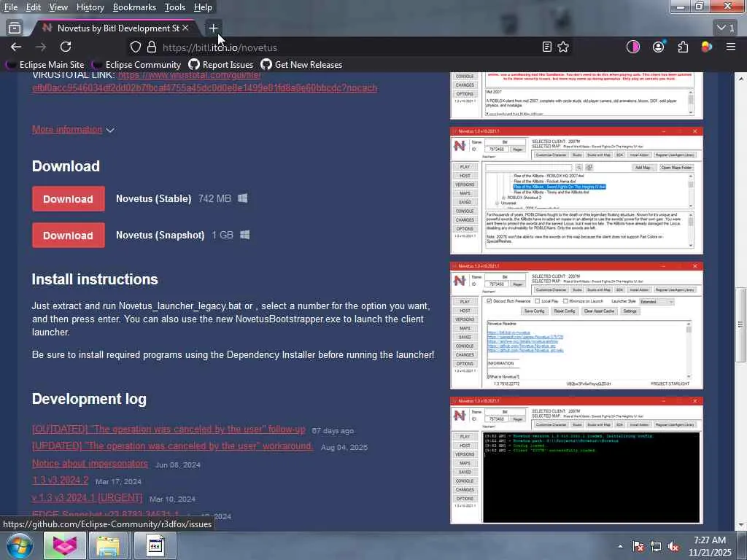This screenshot has width=747, height=560.
Task: Reload the current page
Action: [x=66, y=47]
